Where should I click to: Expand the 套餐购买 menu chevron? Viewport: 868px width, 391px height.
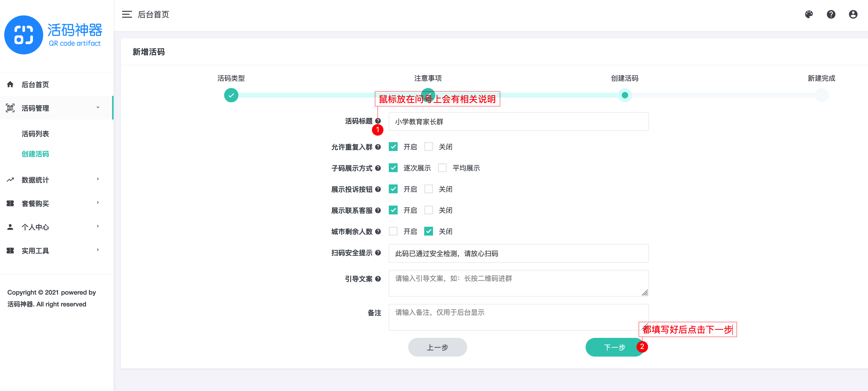point(98,203)
